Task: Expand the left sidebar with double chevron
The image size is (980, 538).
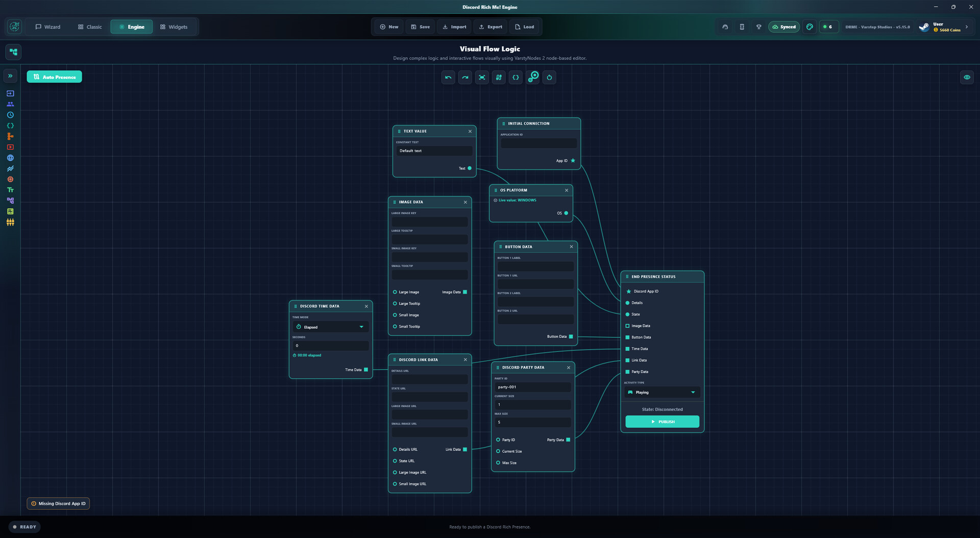Action: pyautogui.click(x=10, y=76)
